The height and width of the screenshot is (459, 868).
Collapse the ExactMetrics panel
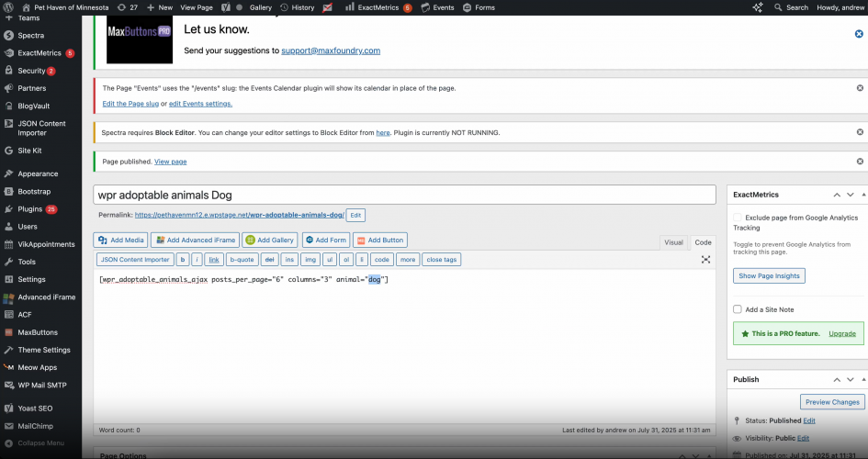click(863, 195)
